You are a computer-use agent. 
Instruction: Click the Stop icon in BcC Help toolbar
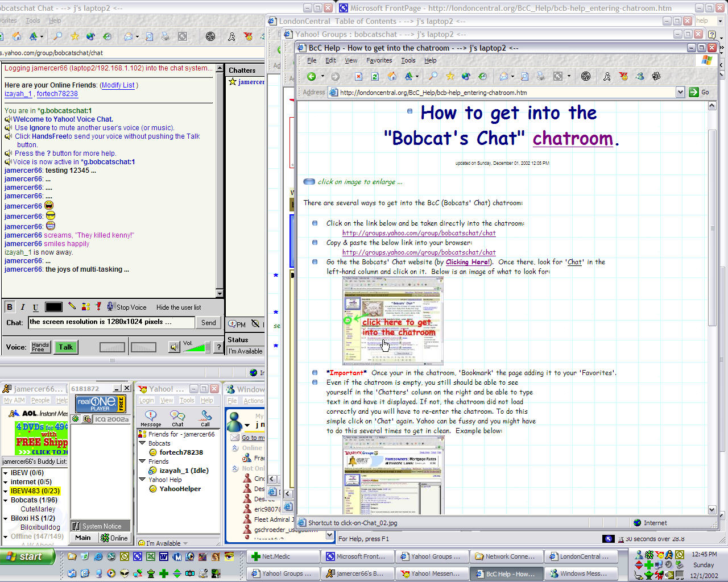[358, 76]
